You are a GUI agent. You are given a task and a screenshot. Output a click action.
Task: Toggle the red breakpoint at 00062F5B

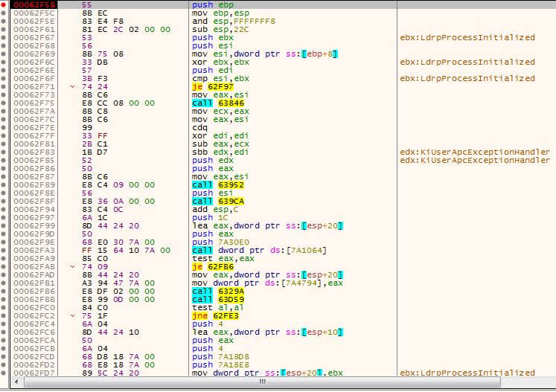(x=3, y=5)
